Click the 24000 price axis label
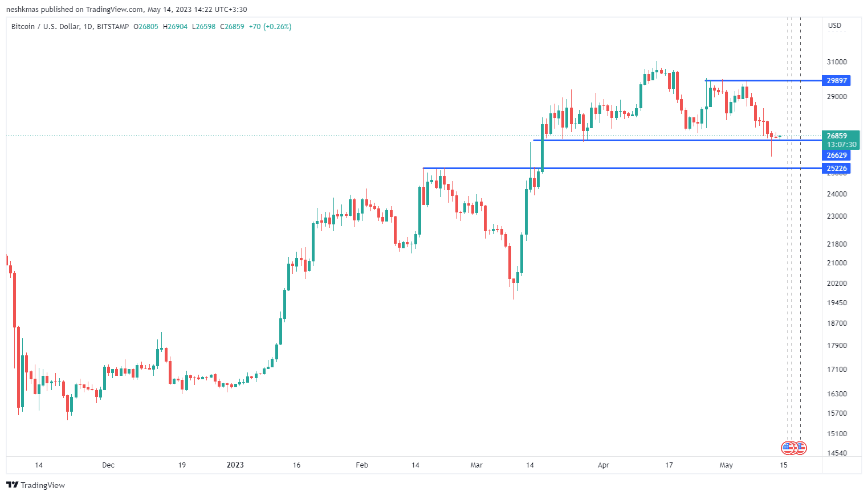This screenshot has width=868, height=496. pyautogui.click(x=837, y=194)
